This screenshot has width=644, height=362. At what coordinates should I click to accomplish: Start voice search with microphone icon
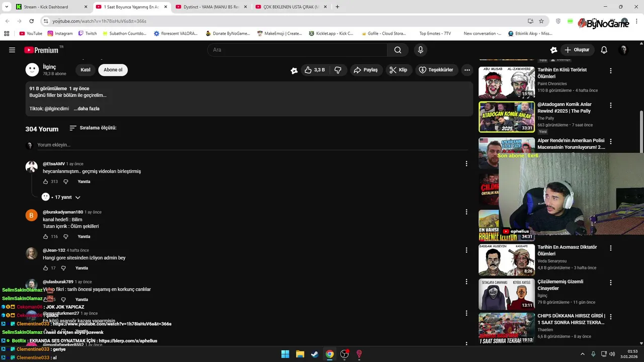coord(421,50)
